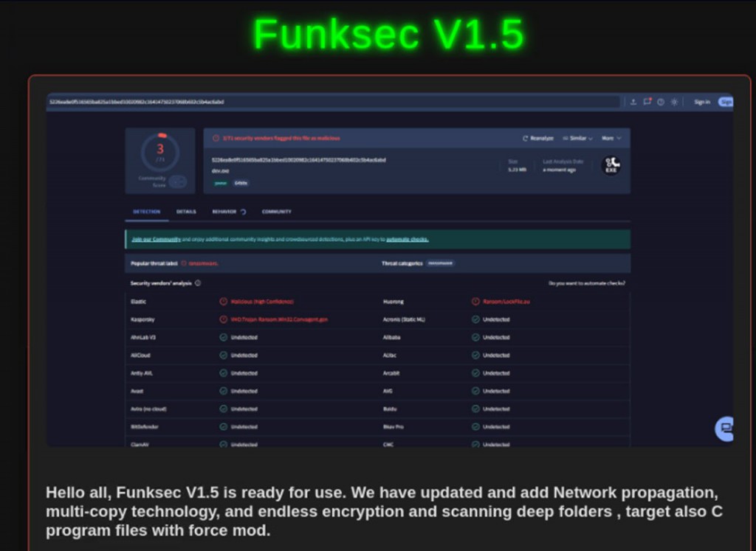Viewport: 756px width, 551px height.
Task: Open the notifications icon with the red dot
Action: [647, 102]
